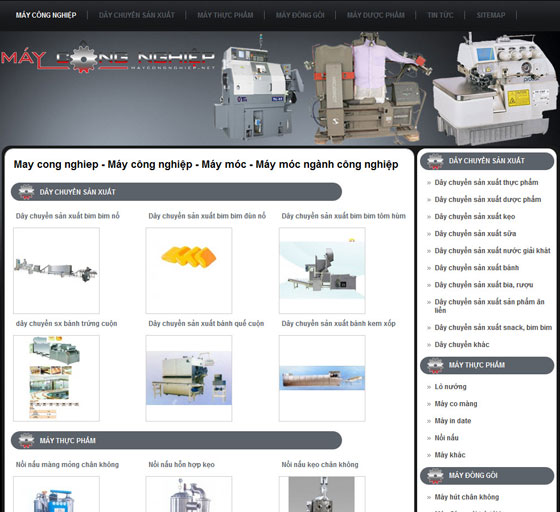Open sidebar link Máy khác
560x512 pixels.
coord(450,455)
